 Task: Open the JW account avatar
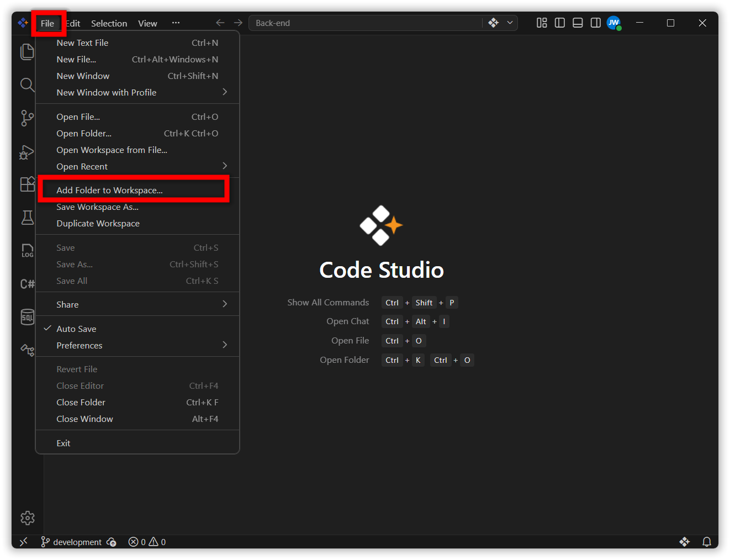point(614,23)
